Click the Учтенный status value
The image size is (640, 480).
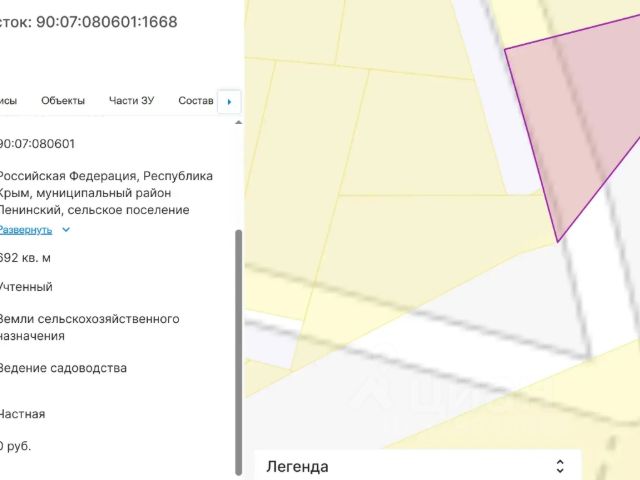(x=26, y=287)
